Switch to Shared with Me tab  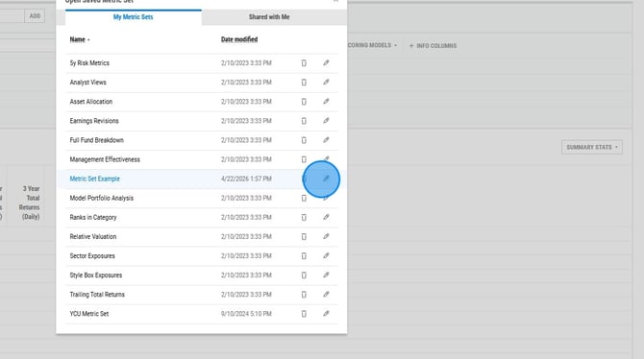click(x=269, y=17)
